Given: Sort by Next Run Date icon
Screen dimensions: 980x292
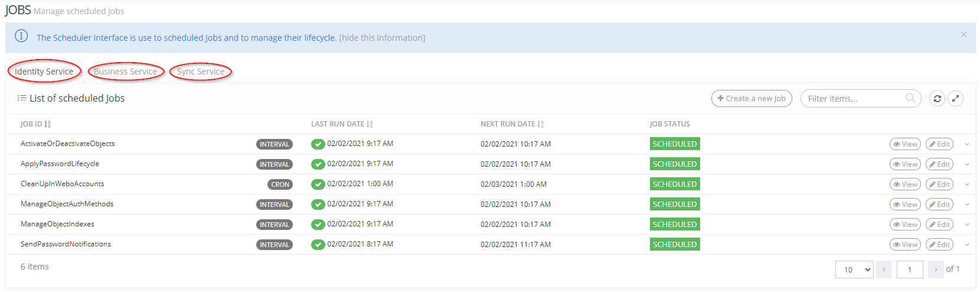Looking at the screenshot, I should [x=541, y=124].
